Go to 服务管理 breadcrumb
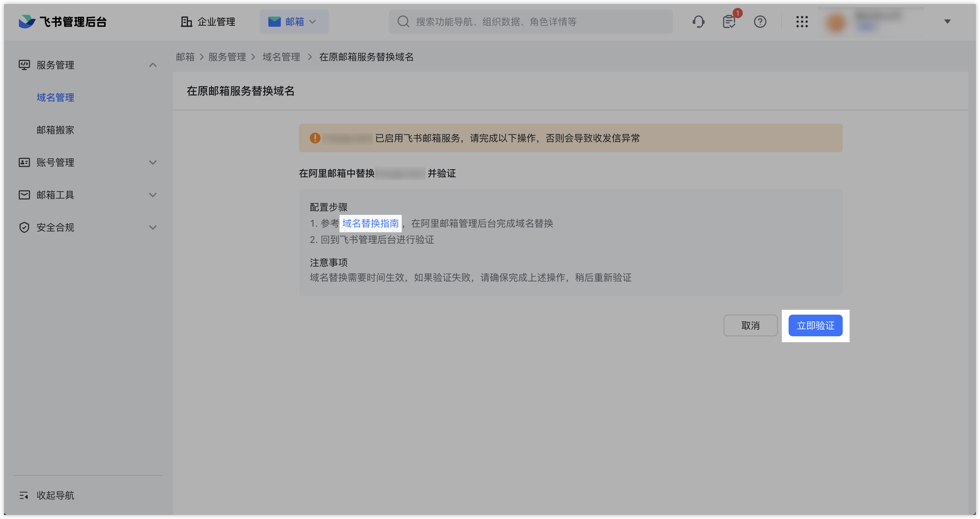The height and width of the screenshot is (519, 980). (x=227, y=57)
